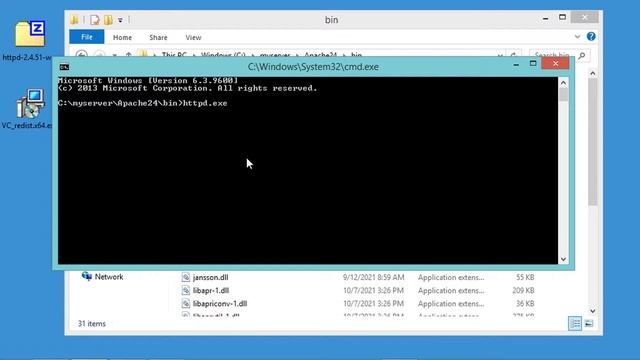640x360 pixels.
Task: Click the New folder quick access icon in Explorer
Action: [108, 20]
